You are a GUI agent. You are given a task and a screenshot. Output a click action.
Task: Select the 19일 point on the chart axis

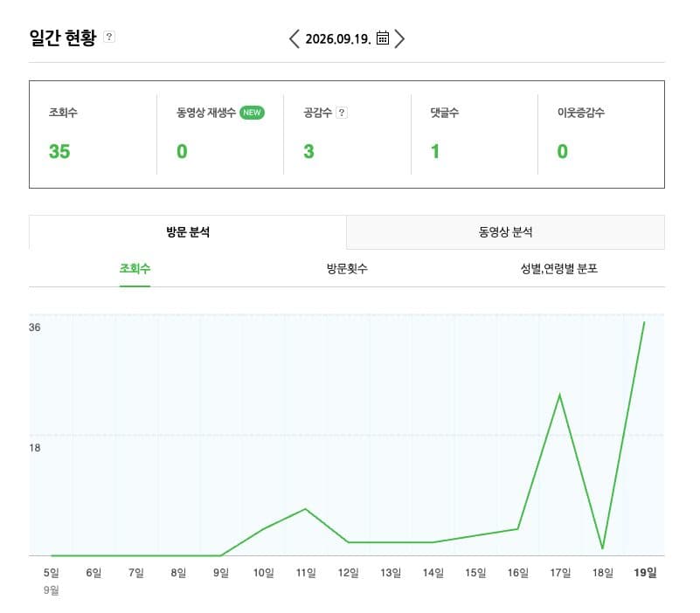[x=645, y=573]
